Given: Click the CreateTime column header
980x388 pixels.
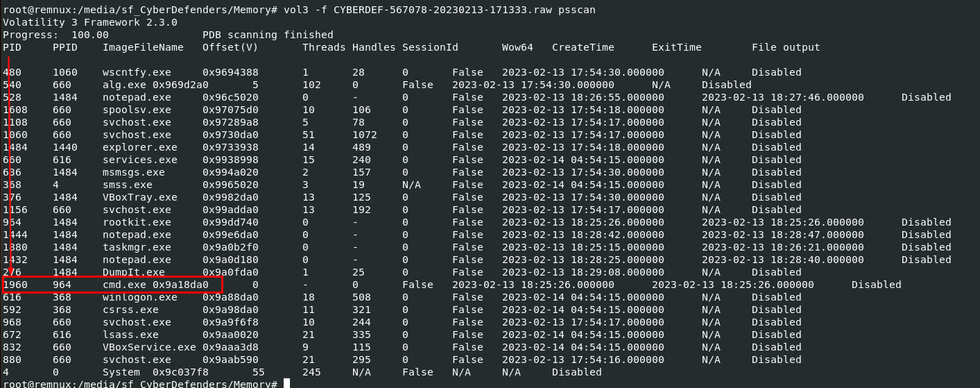Looking at the screenshot, I should click(x=583, y=47).
